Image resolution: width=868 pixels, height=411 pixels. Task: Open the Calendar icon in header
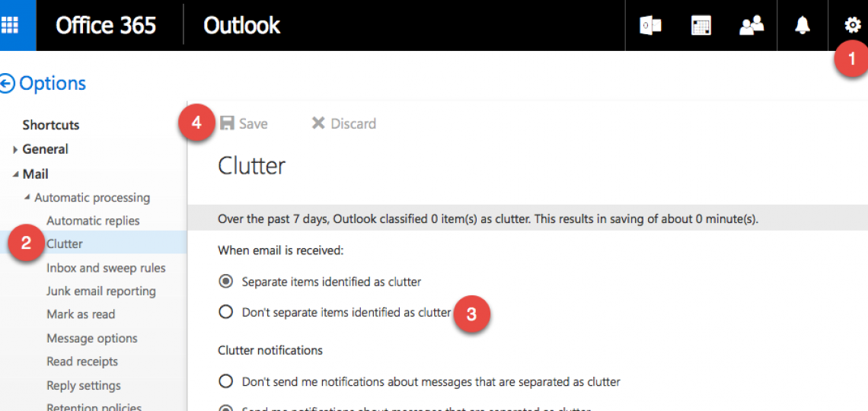click(701, 25)
